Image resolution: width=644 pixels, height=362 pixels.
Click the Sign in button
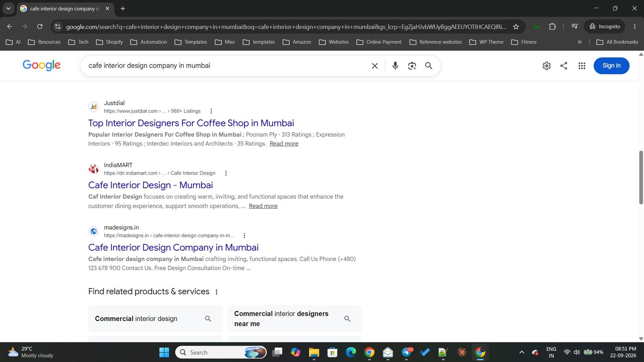(x=611, y=66)
